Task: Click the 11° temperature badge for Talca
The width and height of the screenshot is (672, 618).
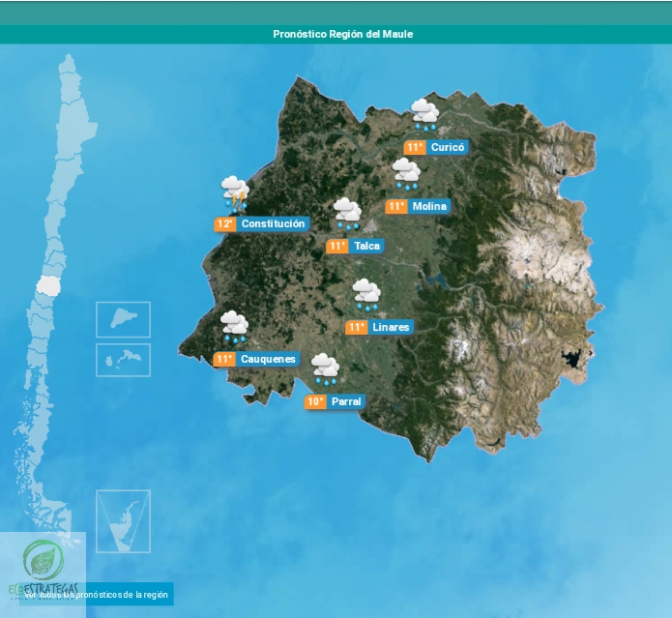Action: (337, 247)
